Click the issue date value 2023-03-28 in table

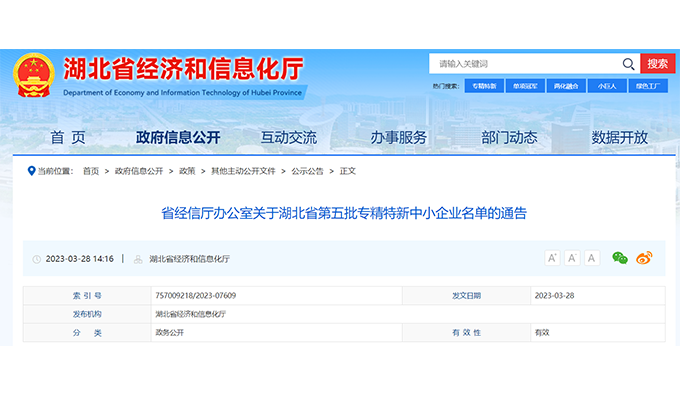[554, 295]
